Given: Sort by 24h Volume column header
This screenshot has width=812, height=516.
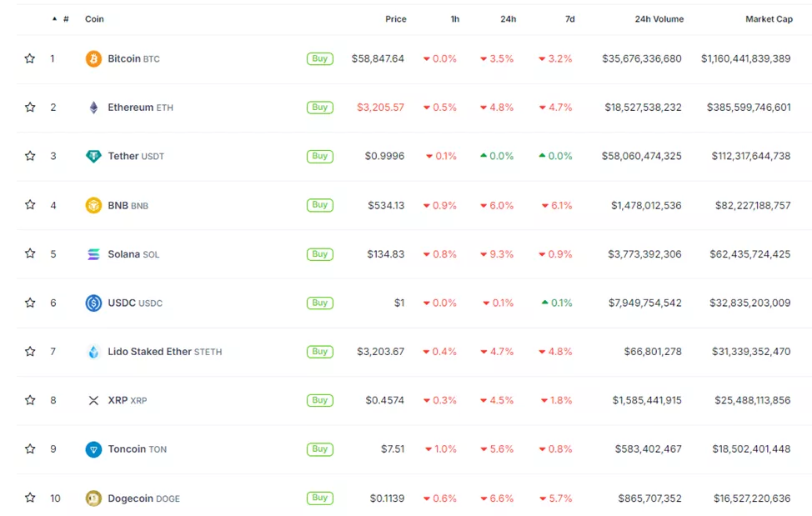Looking at the screenshot, I should click(x=659, y=19).
